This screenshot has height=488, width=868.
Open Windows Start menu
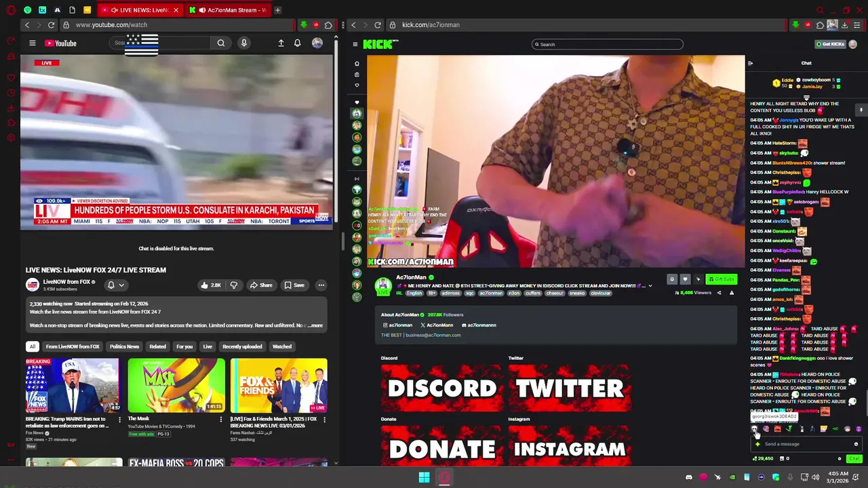(424, 478)
